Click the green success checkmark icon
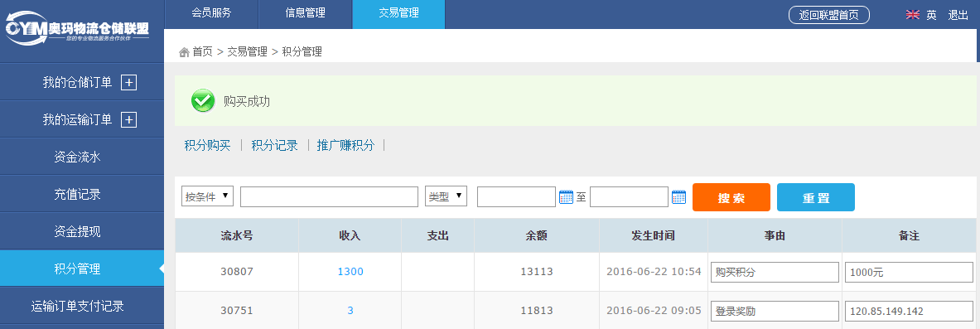 pyautogui.click(x=203, y=101)
